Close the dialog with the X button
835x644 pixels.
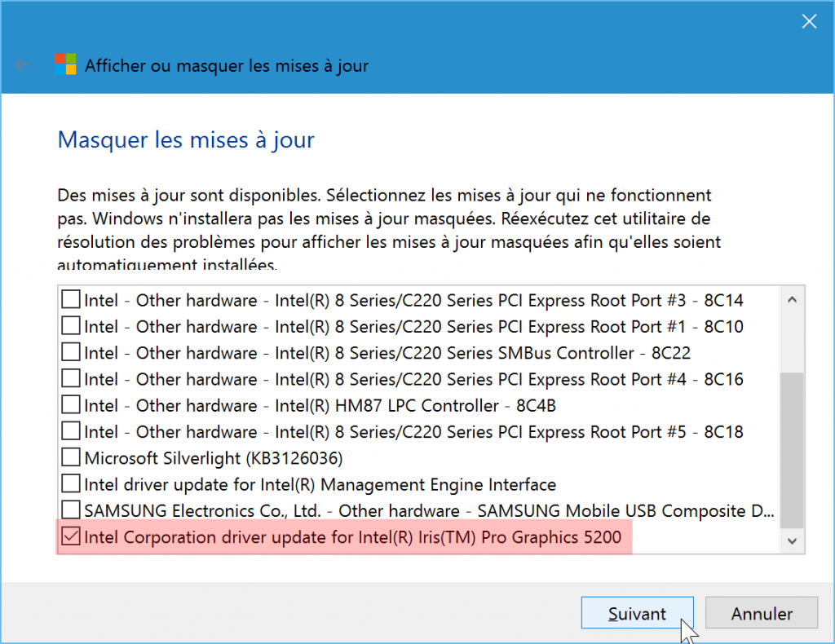(809, 21)
